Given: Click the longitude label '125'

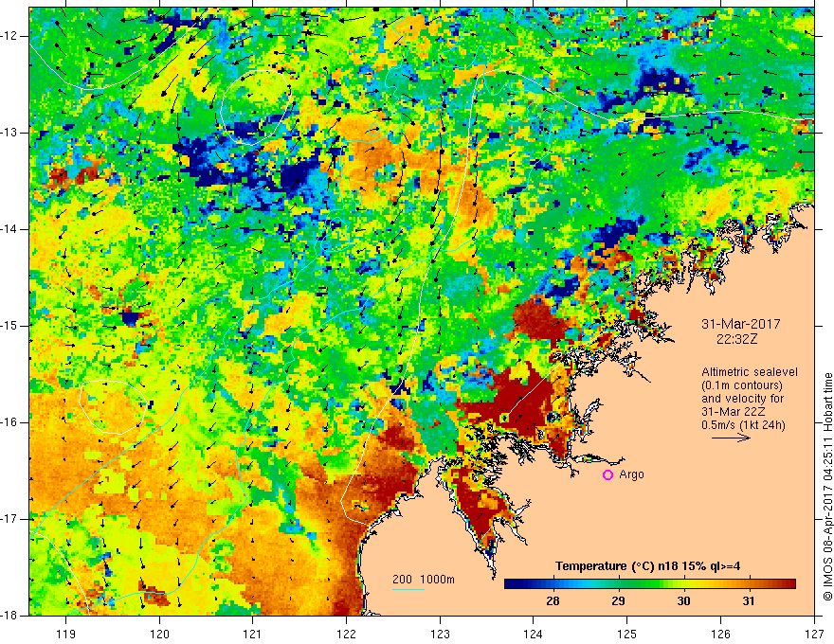Looking at the screenshot, I should pyautogui.click(x=627, y=634).
